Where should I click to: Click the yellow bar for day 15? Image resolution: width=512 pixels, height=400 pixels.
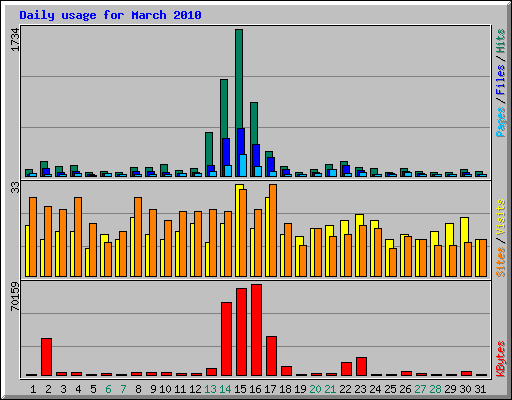(x=238, y=230)
